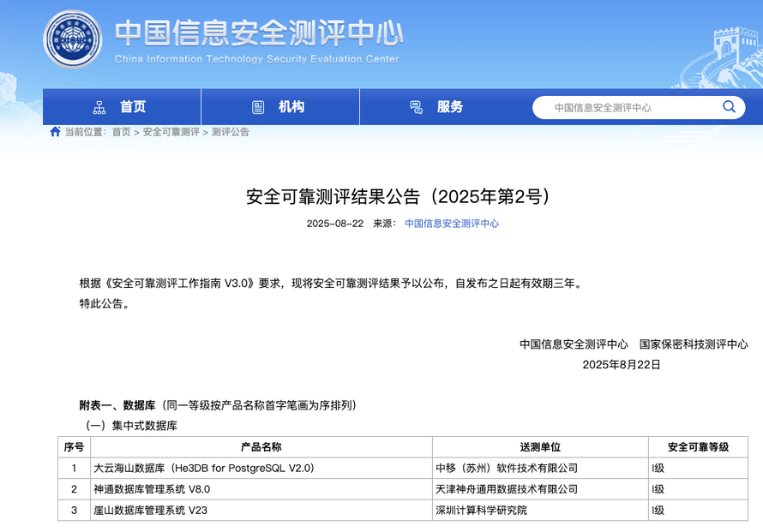Click the serial number 2 cell
The height and width of the screenshot is (532, 763).
74,489
